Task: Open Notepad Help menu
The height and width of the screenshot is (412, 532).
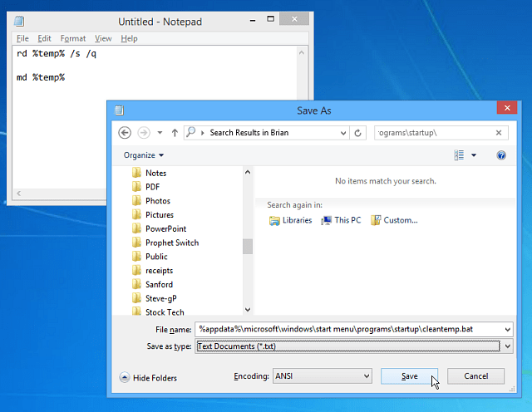Action: (x=129, y=38)
